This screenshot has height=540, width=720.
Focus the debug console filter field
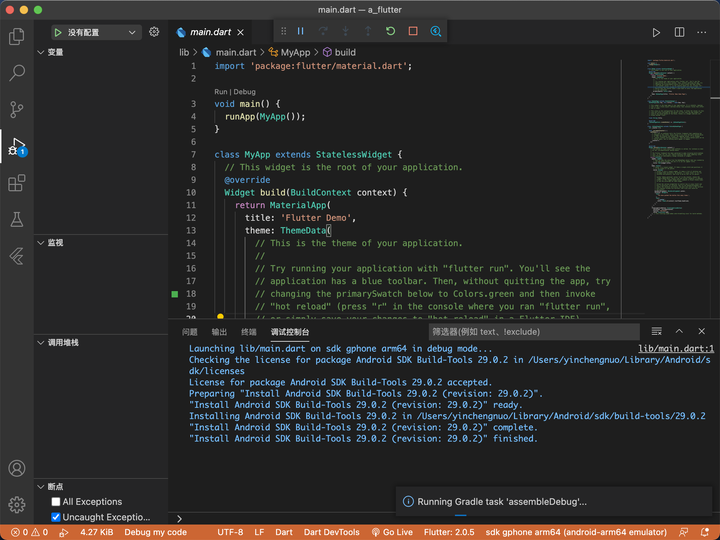(x=534, y=332)
